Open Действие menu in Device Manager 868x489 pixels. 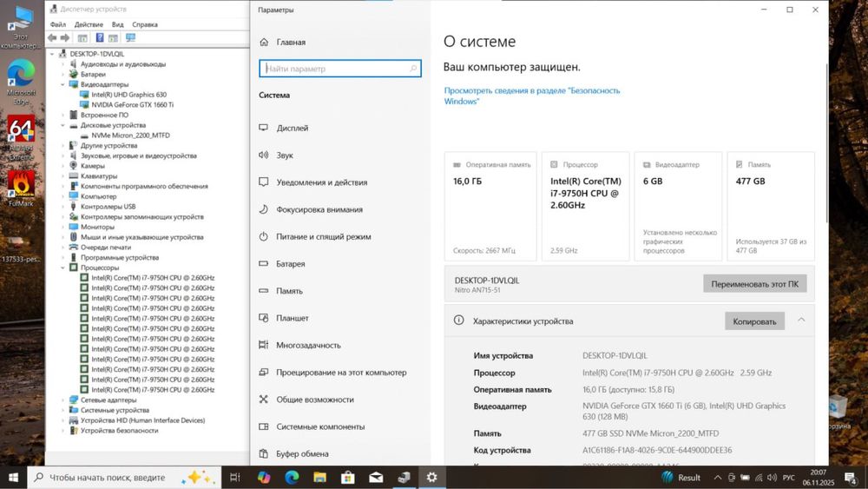(89, 24)
